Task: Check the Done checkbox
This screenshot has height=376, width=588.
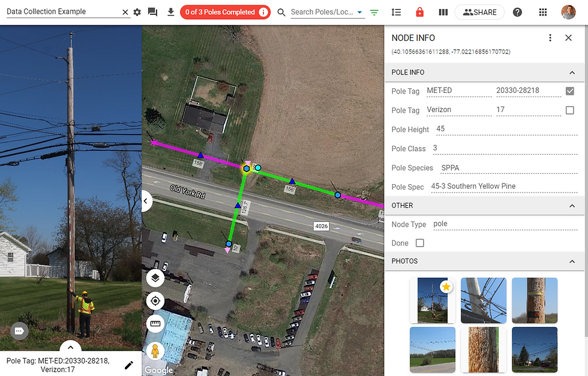Action: point(420,243)
